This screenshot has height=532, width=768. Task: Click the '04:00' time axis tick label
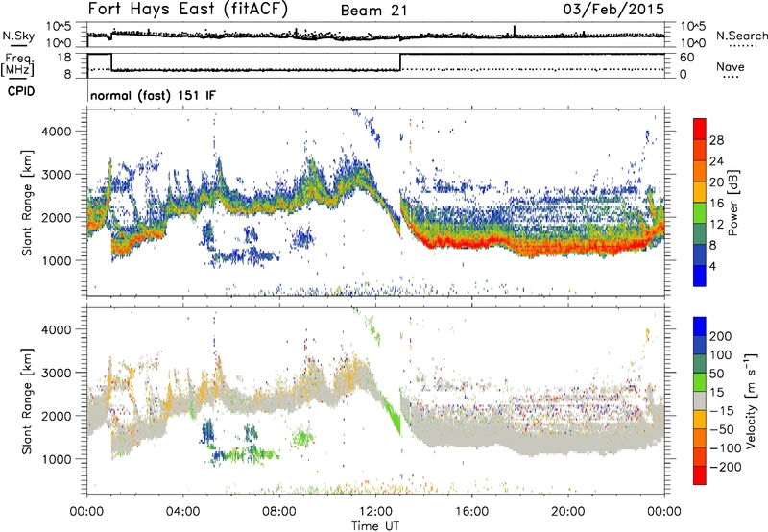182,512
